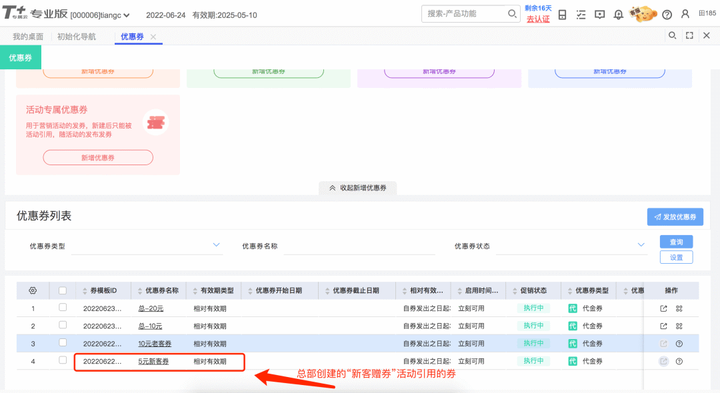Open the 总-20元 coupon link
Image resolution: width=720 pixels, height=393 pixels.
(x=151, y=309)
